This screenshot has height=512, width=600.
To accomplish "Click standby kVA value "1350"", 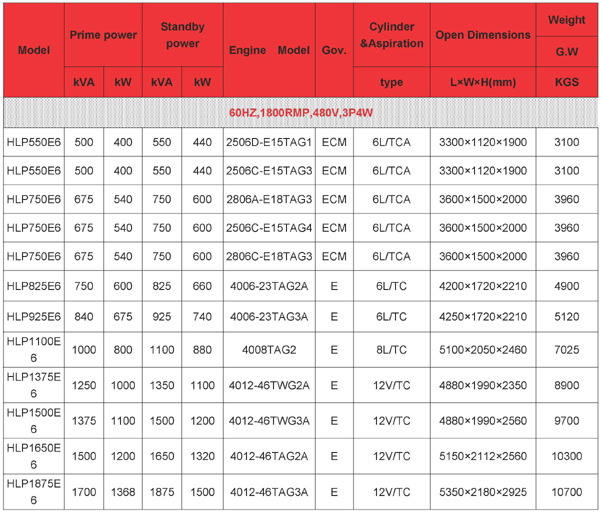I will point(162,385).
